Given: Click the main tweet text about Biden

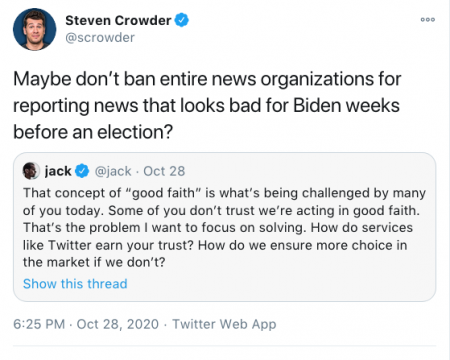Looking at the screenshot, I should pos(207,106).
